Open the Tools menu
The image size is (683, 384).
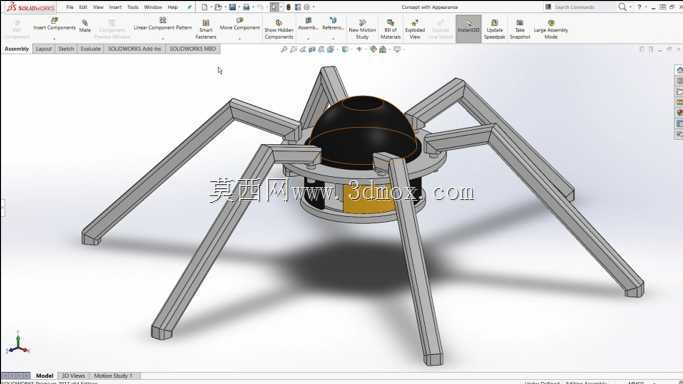pos(133,7)
